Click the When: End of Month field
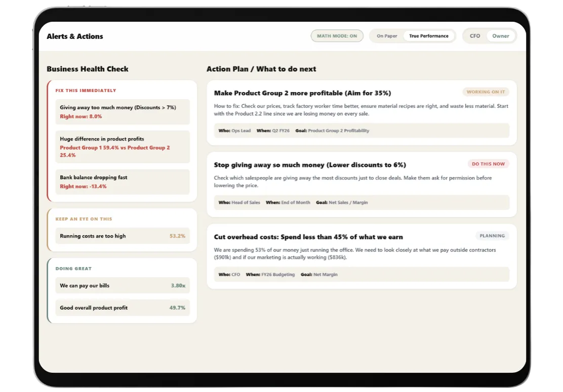 coord(288,202)
